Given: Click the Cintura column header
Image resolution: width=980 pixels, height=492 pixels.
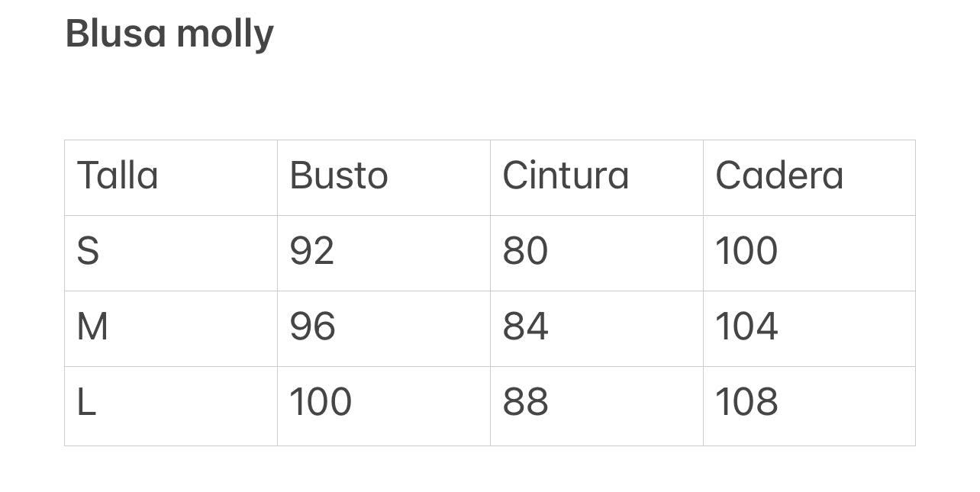Looking at the screenshot, I should 566,176.
